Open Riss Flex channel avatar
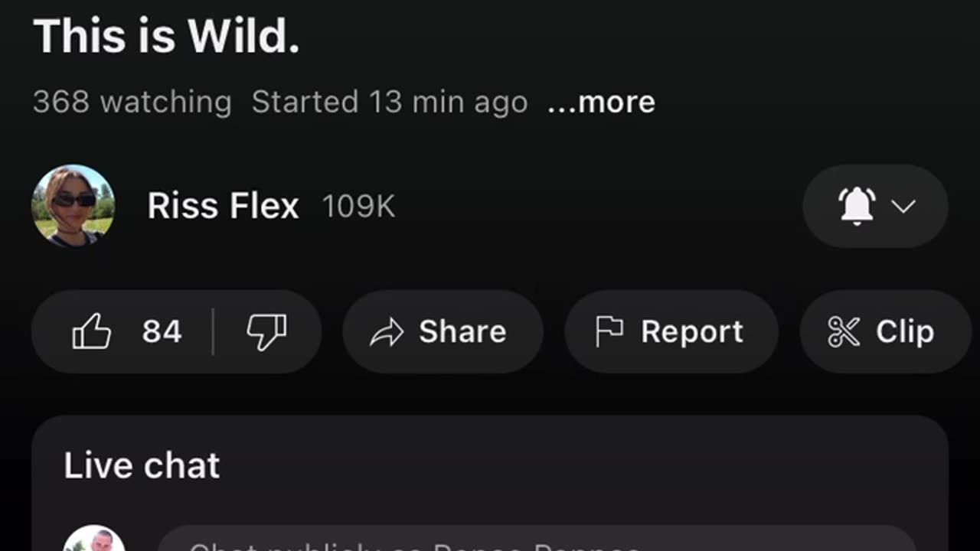Screen dimensions: 980x551 (73, 206)
